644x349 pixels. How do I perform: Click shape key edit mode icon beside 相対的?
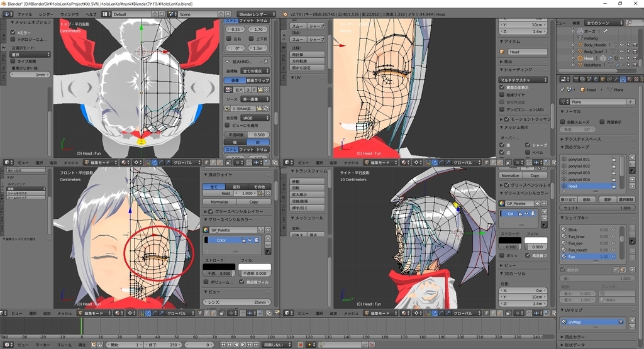tap(623, 270)
